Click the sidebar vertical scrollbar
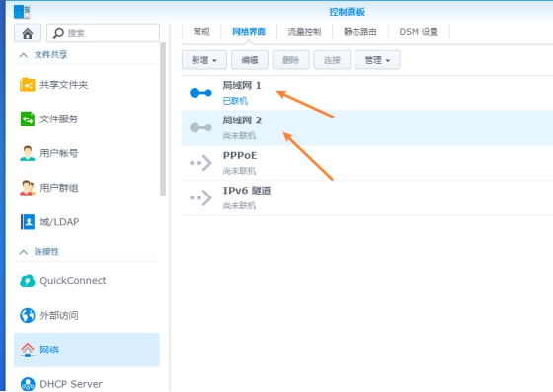 coord(163,119)
